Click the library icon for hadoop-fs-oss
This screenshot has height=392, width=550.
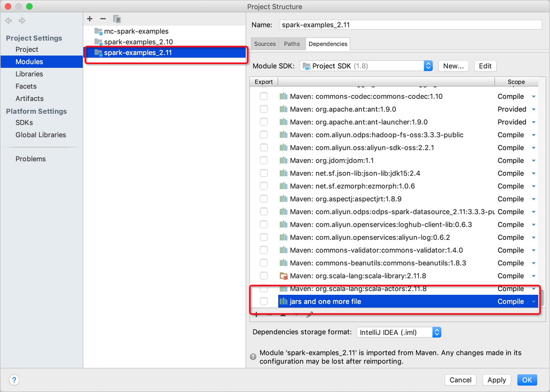283,135
